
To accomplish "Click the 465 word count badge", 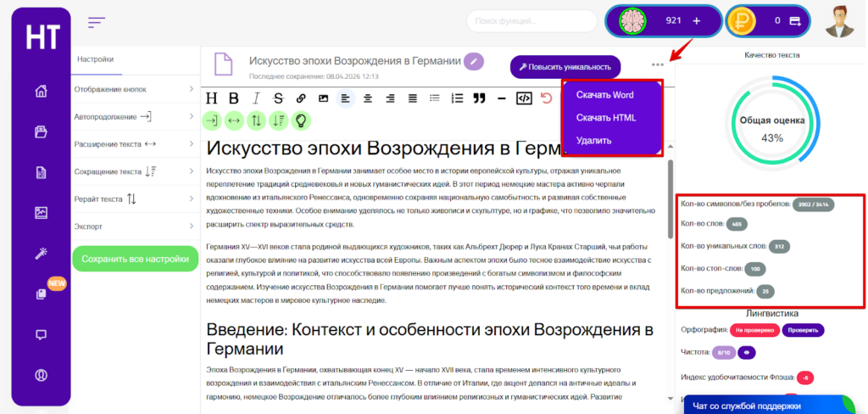I will click(737, 225).
